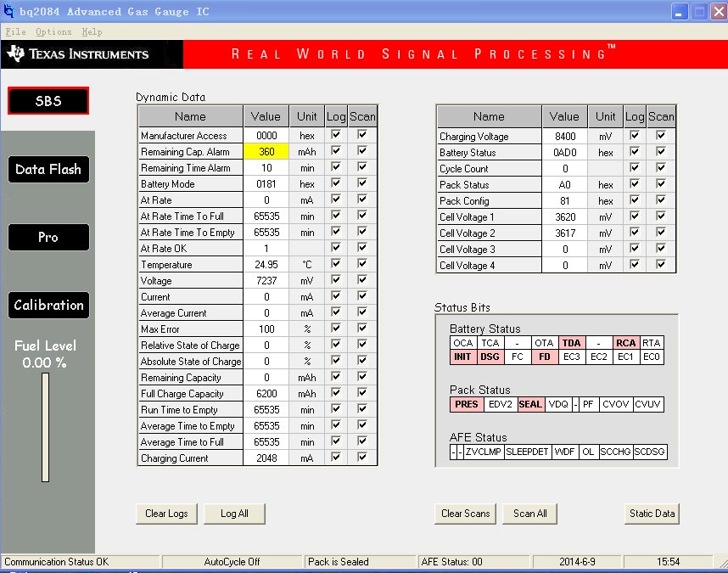
Task: Click the Log All button
Action: [234, 514]
